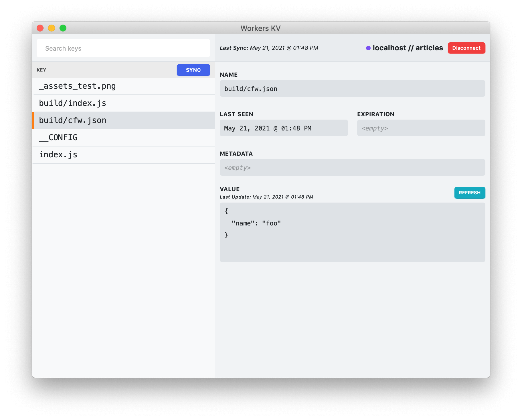Select the index.js key
Screen dimensions: 522x420
[x=124, y=155]
